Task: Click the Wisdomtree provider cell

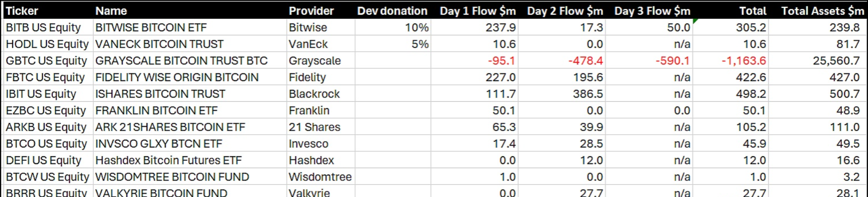Action: coord(320,177)
